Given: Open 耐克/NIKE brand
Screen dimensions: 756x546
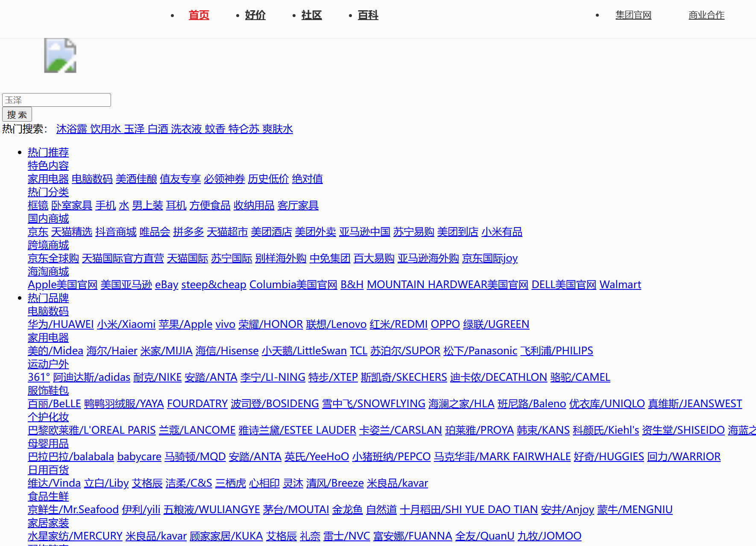Looking at the screenshot, I should [158, 377].
